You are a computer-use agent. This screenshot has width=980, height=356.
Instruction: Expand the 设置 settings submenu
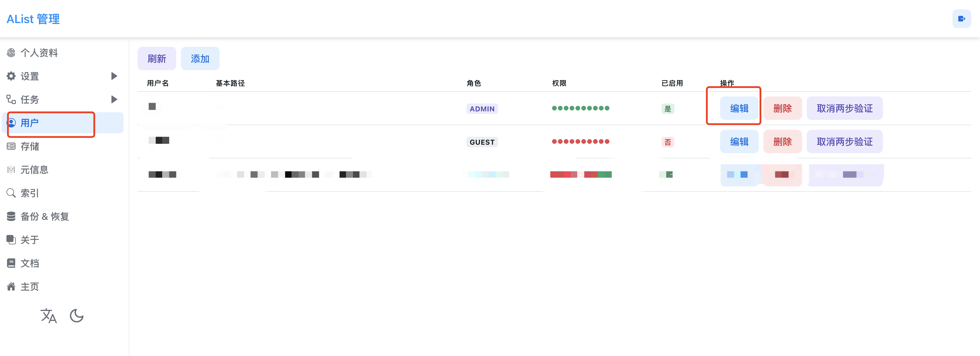click(113, 76)
